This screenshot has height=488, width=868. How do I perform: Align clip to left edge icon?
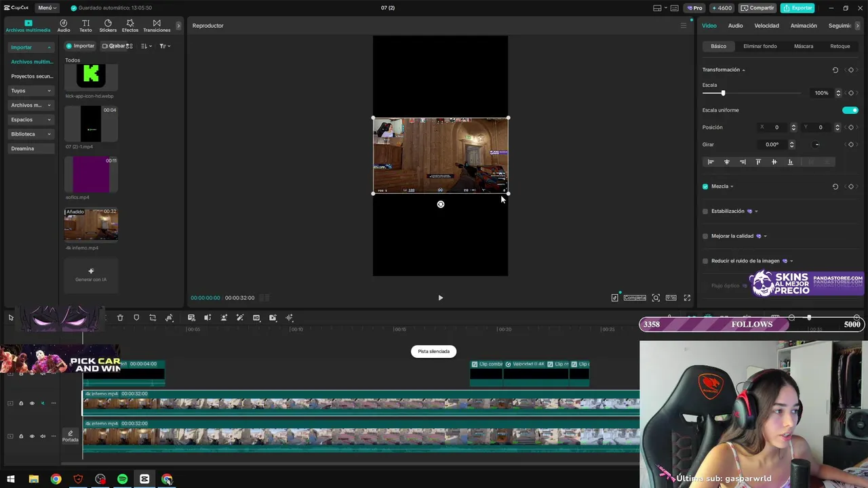tap(711, 162)
